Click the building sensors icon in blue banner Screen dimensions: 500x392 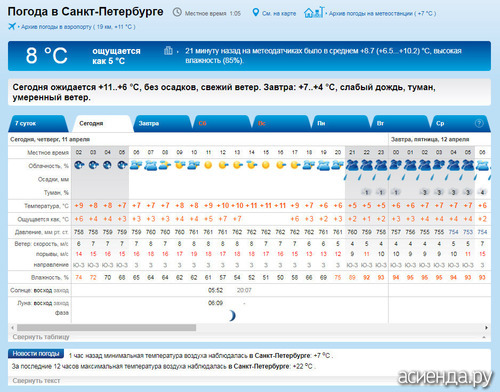[168, 51]
